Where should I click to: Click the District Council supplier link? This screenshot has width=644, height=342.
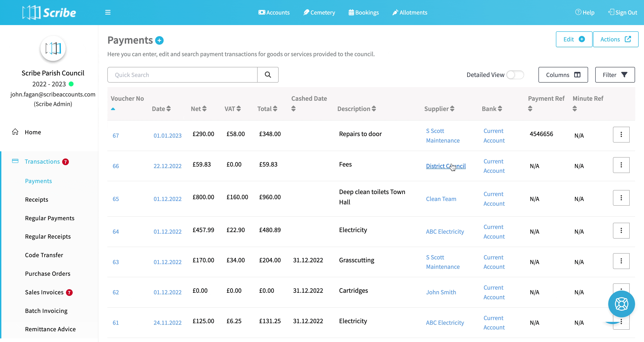click(x=445, y=165)
